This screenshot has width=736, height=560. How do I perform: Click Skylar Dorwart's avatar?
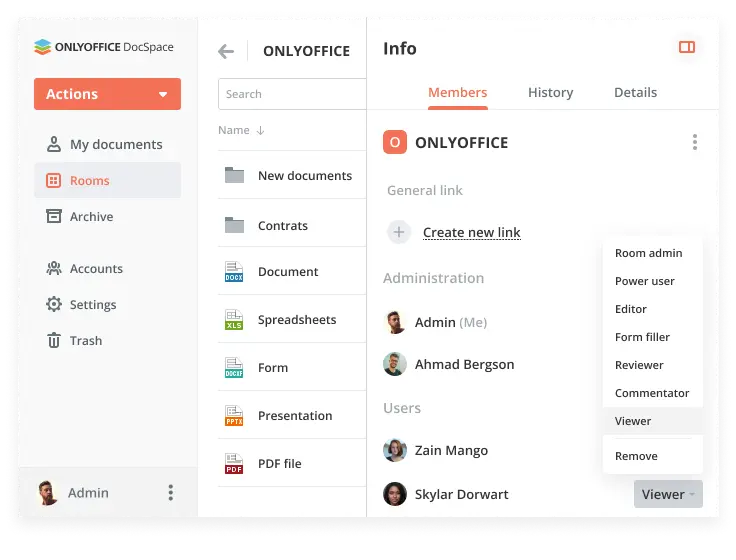pos(395,494)
